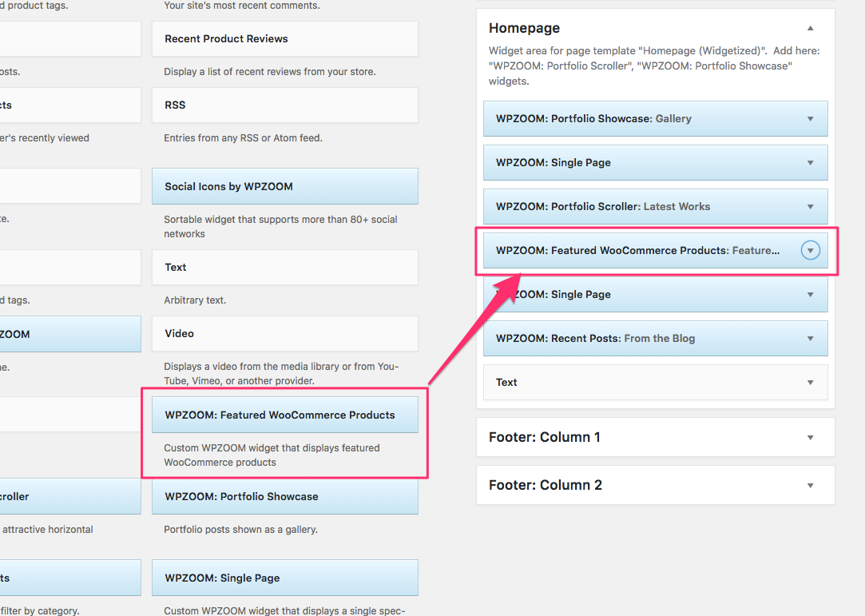Click circled arrow on Featured WooCommerce Products widget
The height and width of the screenshot is (616, 865).
point(810,251)
